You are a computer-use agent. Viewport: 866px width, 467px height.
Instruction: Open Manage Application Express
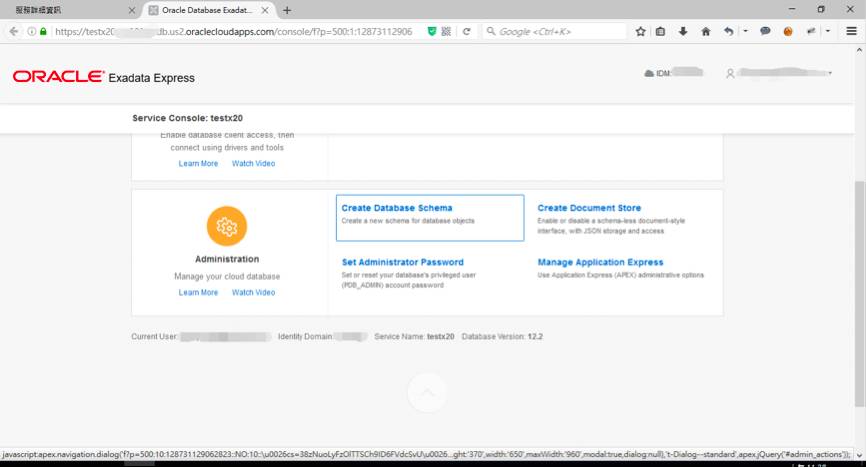click(600, 262)
